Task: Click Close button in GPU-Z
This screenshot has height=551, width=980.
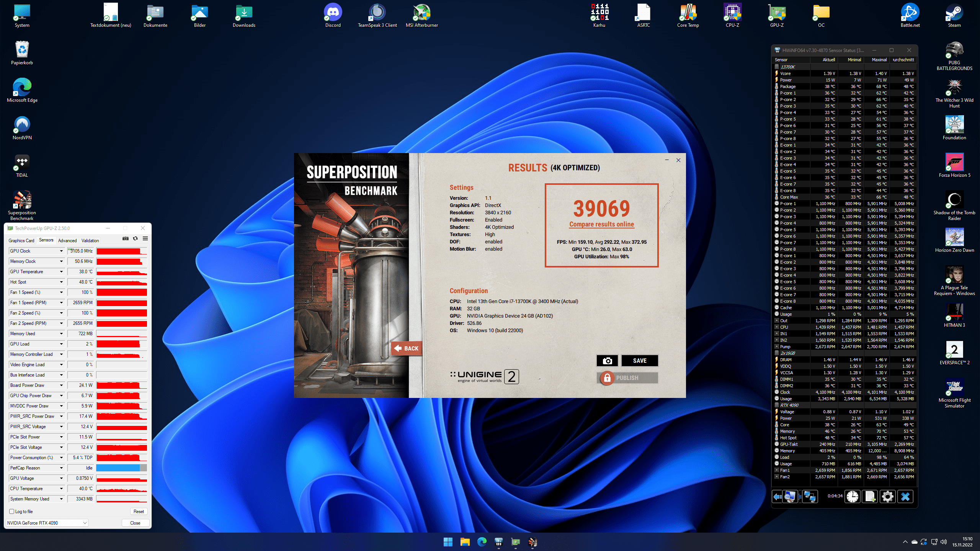Action: [x=135, y=523]
